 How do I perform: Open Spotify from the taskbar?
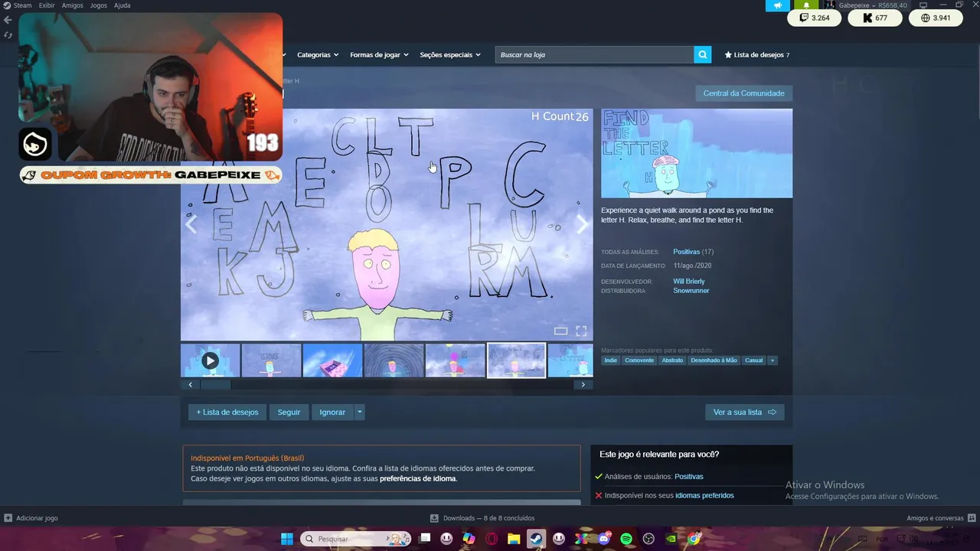click(626, 539)
